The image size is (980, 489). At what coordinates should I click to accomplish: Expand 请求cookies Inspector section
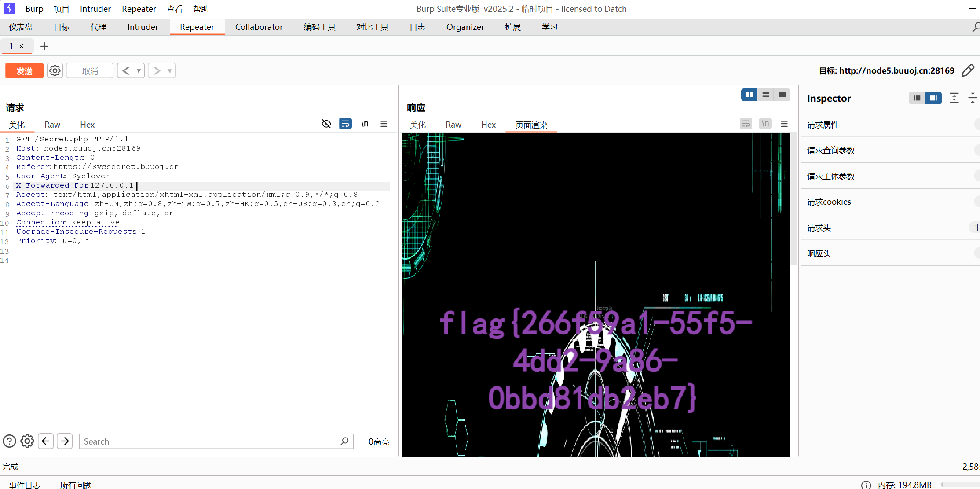[890, 202]
